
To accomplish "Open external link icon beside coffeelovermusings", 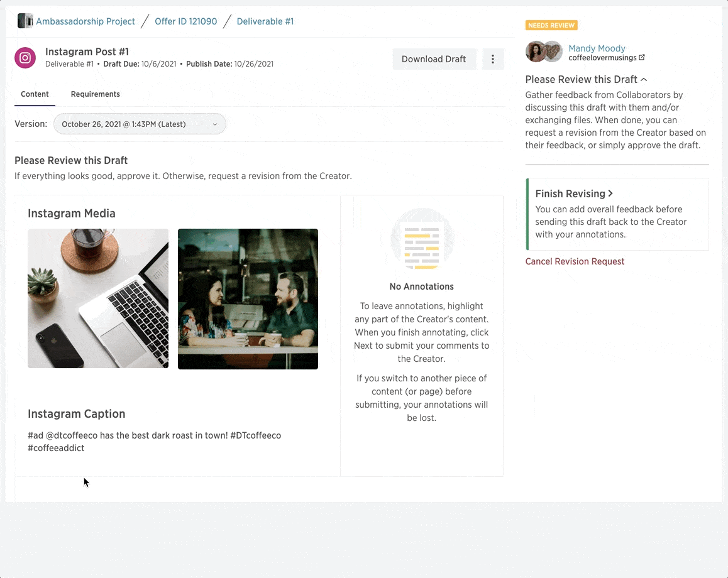I will click(x=642, y=58).
